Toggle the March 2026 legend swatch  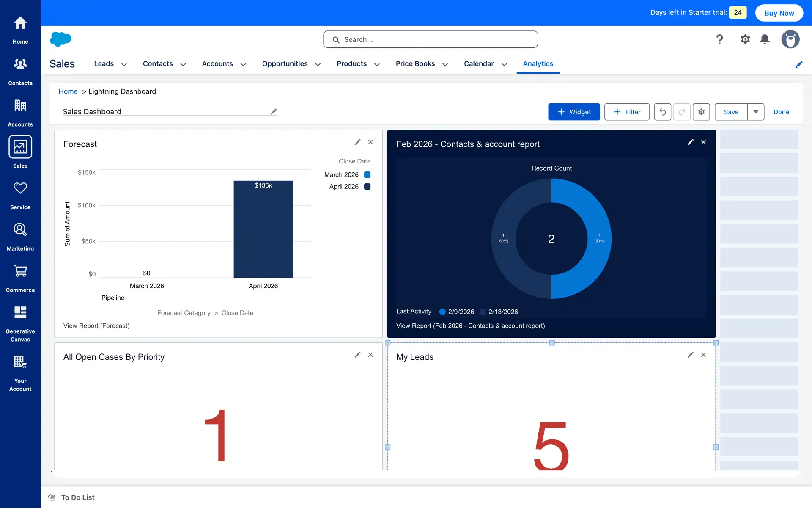(367, 175)
